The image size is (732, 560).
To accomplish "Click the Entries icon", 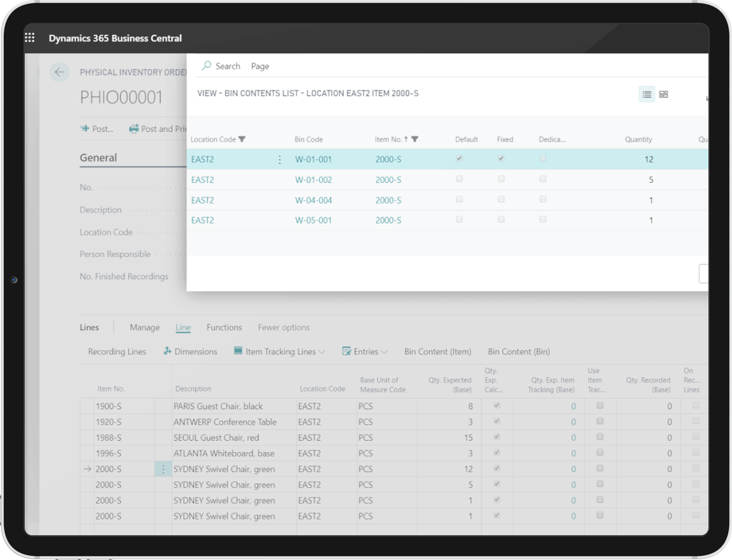I will [346, 351].
